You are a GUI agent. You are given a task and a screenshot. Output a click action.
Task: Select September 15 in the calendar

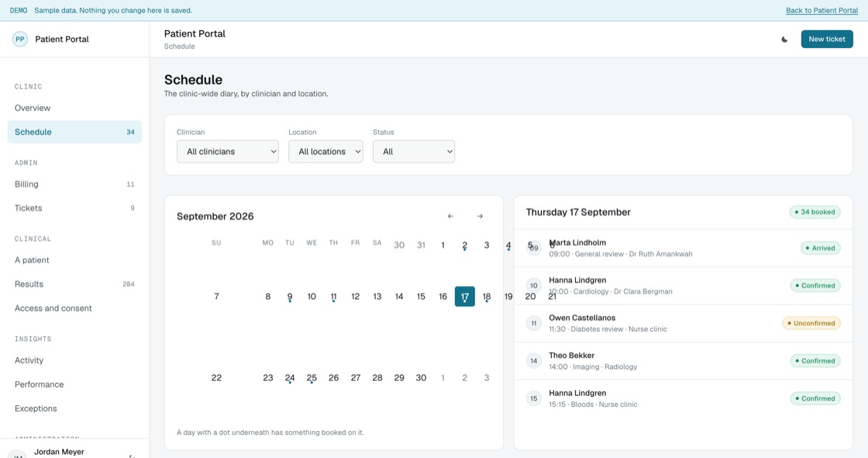(x=421, y=296)
